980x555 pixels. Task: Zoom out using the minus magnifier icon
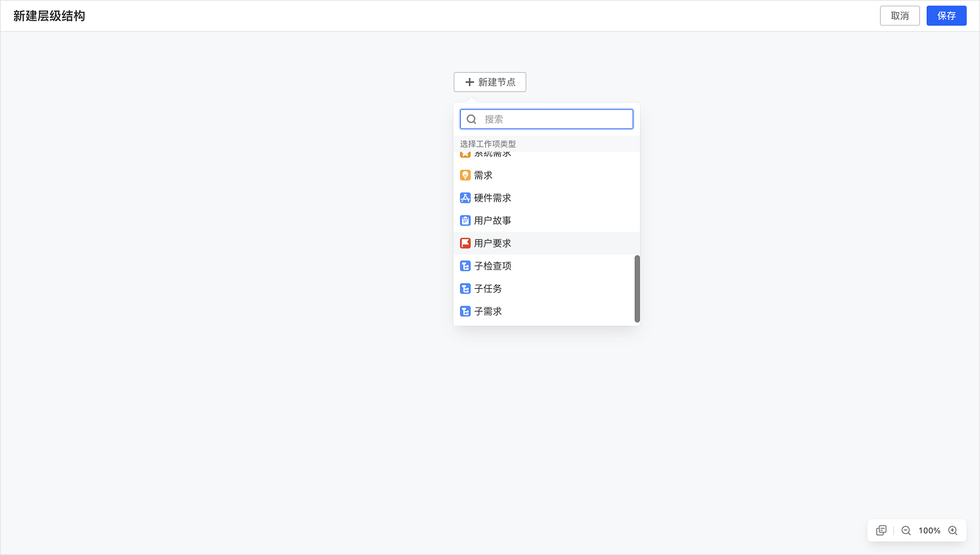[x=906, y=530]
